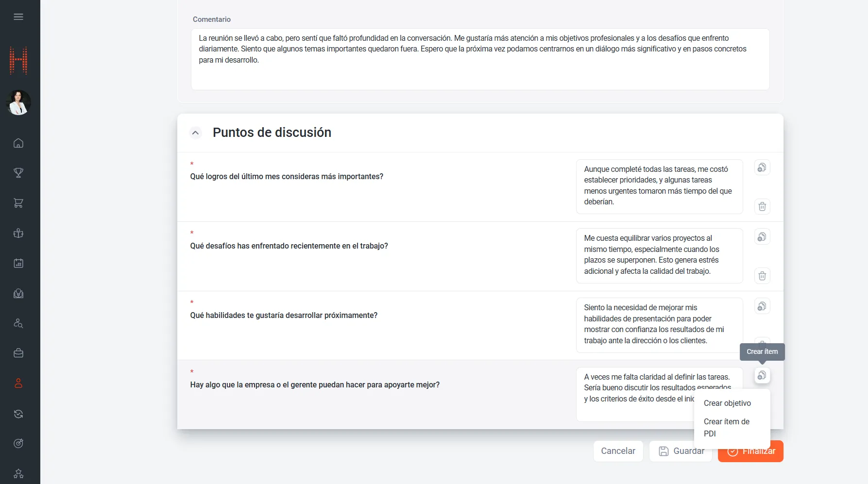The width and height of the screenshot is (868, 484).
Task: Open the calendar icon in the sidebar
Action: (x=18, y=263)
